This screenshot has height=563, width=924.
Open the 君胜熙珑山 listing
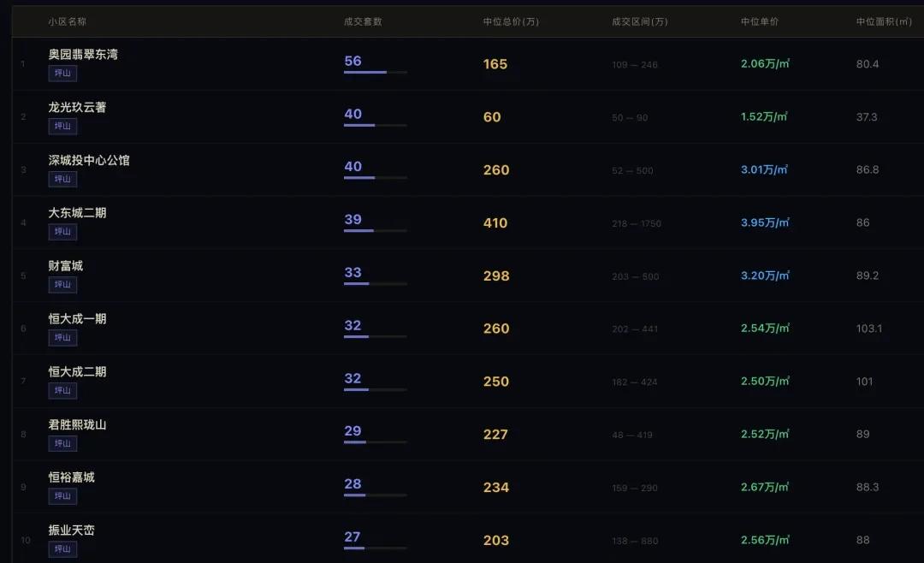pos(77,425)
